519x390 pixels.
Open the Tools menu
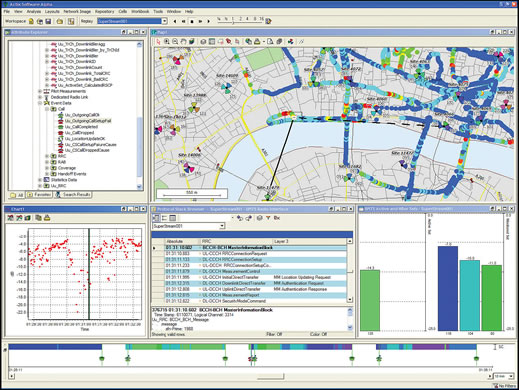point(158,11)
